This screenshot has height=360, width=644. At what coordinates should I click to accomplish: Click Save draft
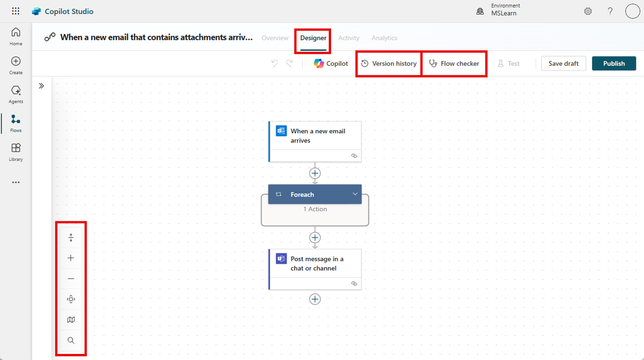pos(563,63)
